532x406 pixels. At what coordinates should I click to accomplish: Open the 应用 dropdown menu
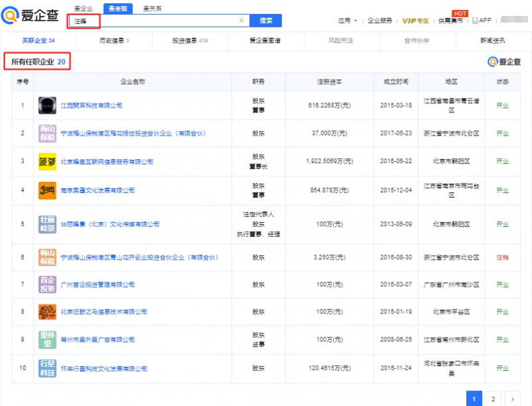pyautogui.click(x=347, y=21)
